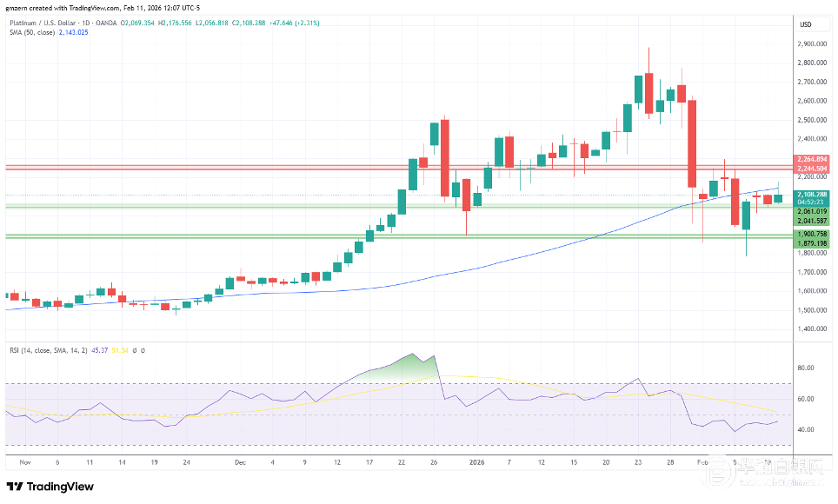
Task: Click the TradingView wordmark at bottom left
Action: pyautogui.click(x=61, y=487)
